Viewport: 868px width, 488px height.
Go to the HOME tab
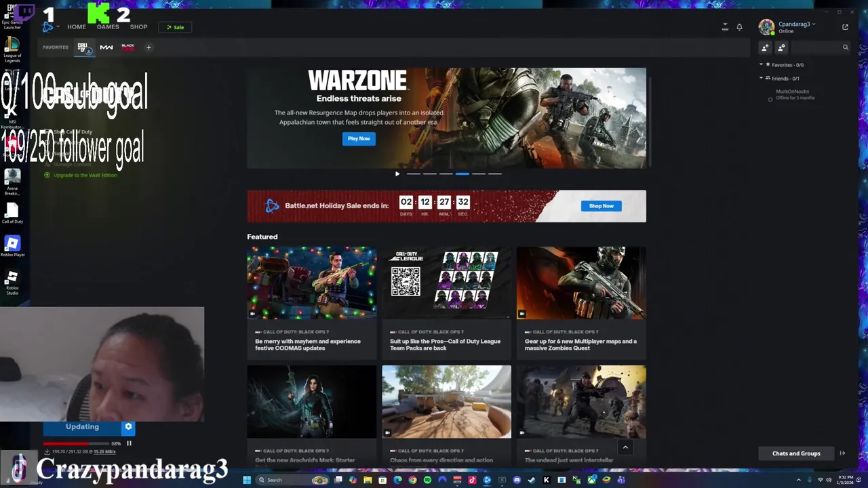[77, 27]
